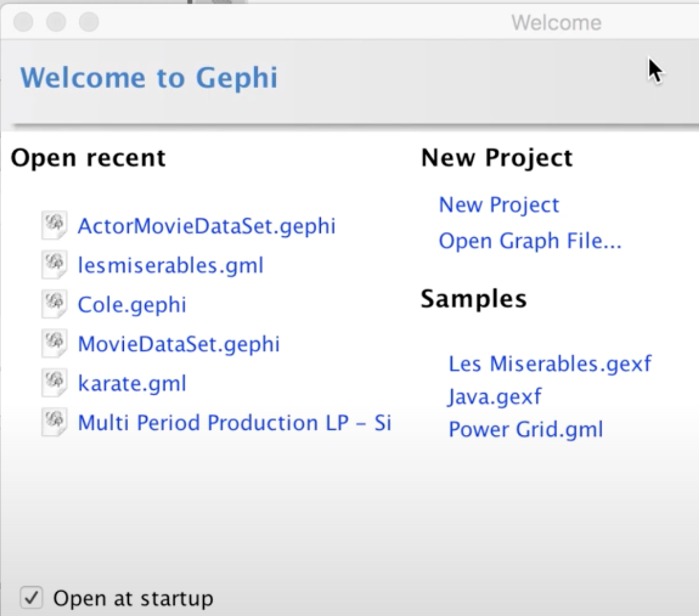The width and height of the screenshot is (699, 616).
Task: Open Multi Period Production LP file
Action: 234,422
